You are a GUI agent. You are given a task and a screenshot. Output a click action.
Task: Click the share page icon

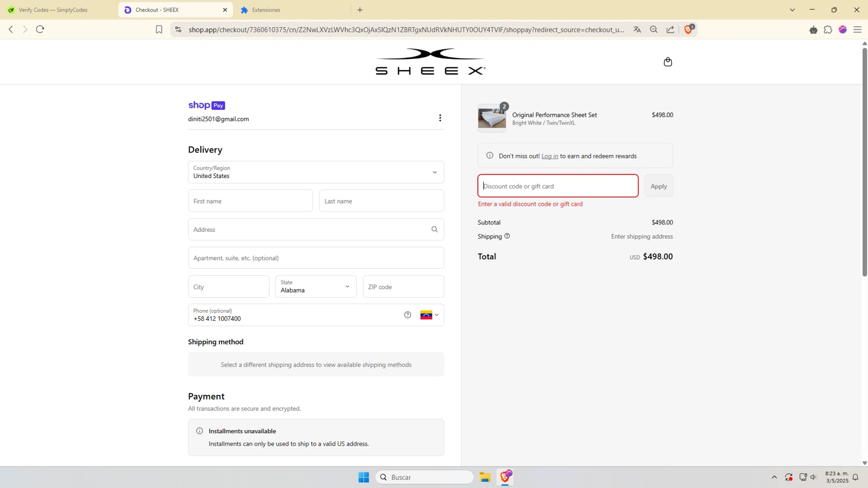point(670,29)
